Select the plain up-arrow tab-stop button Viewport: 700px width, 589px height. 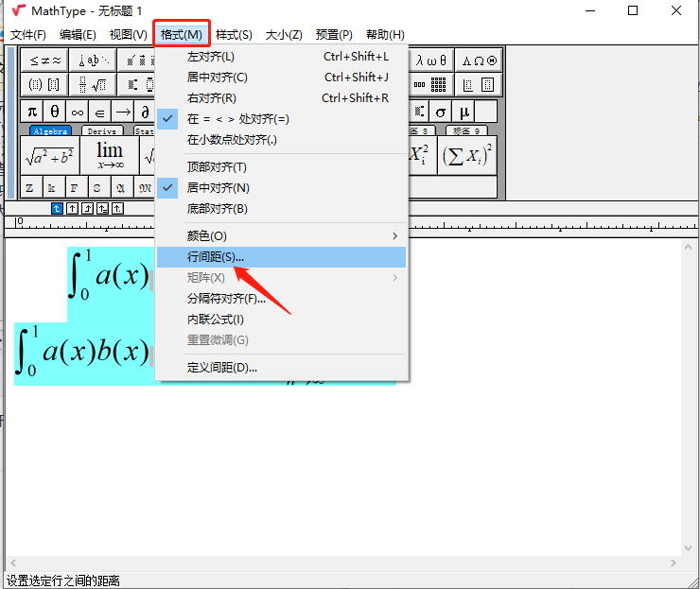72,208
